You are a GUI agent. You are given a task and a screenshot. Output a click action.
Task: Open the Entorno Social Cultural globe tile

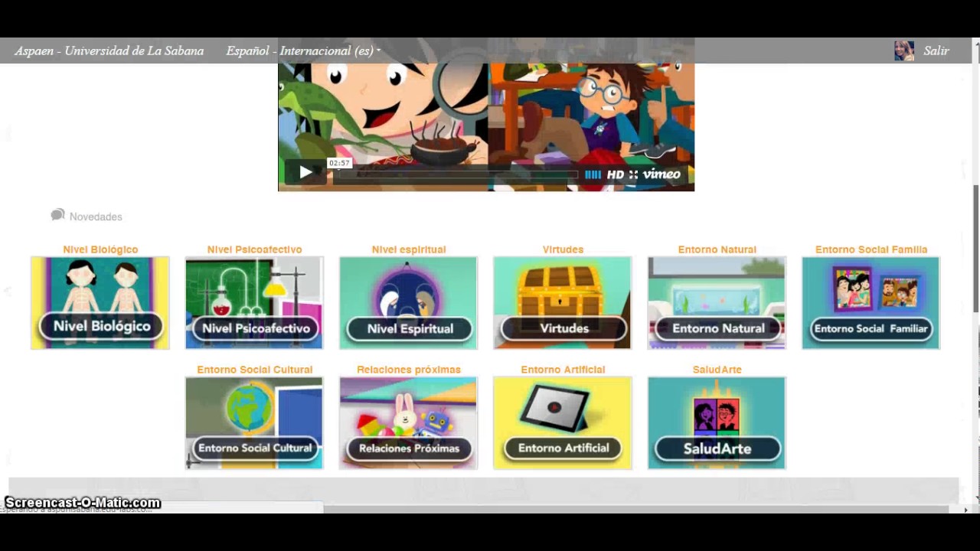pyautogui.click(x=254, y=423)
